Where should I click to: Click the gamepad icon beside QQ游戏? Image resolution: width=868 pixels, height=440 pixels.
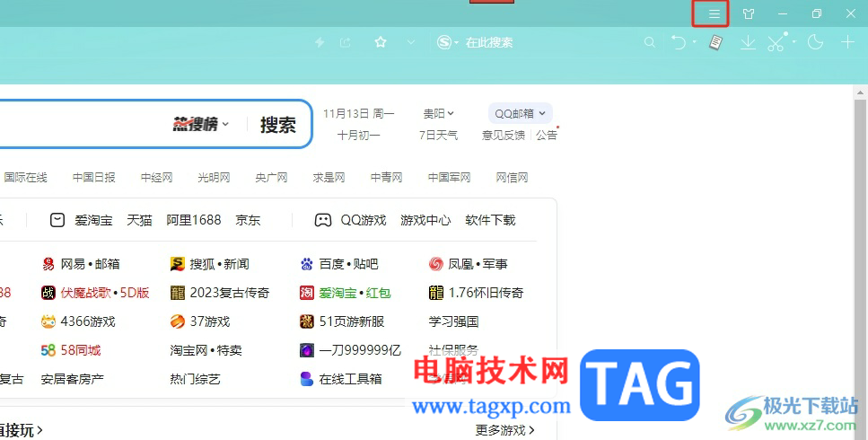(x=323, y=220)
